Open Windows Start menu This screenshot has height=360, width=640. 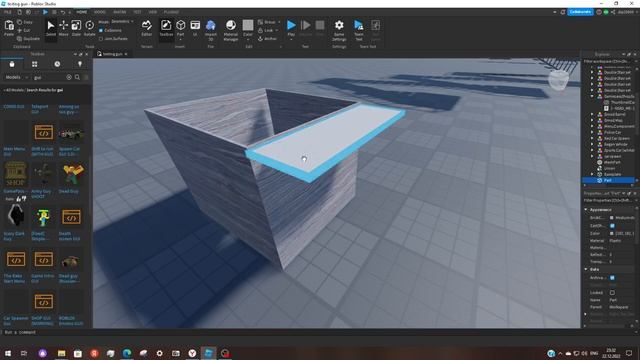7,353
